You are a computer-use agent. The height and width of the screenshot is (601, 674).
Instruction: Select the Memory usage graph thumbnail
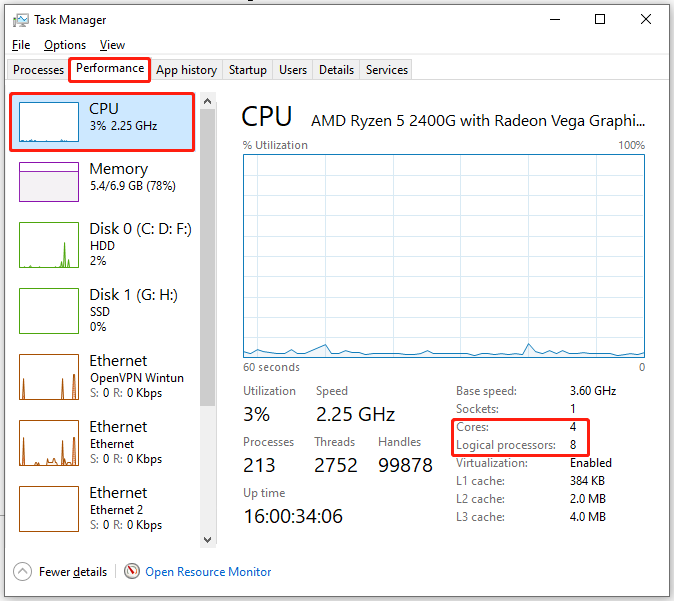49,182
